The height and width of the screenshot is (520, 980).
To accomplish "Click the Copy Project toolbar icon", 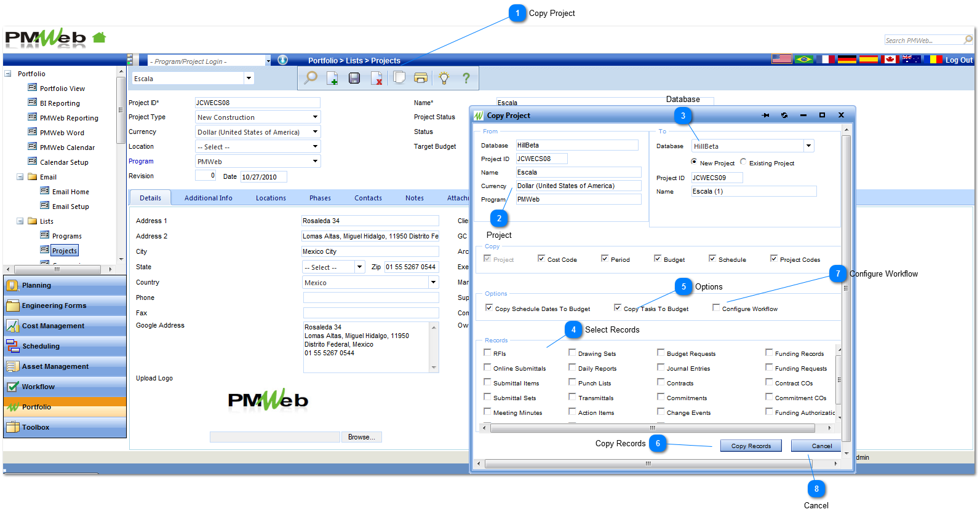I will tap(399, 77).
